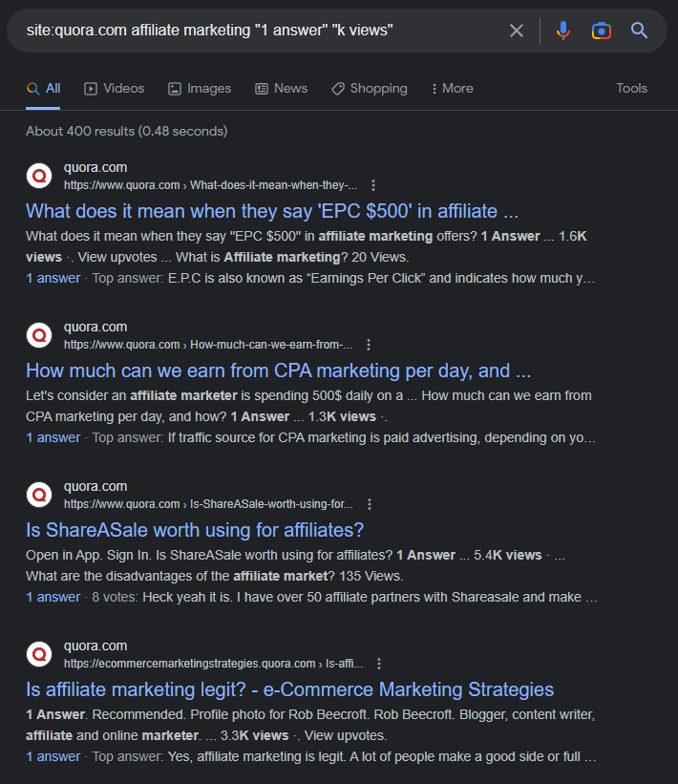
Task: Open three-dot menu for EPC $500 result
Action: 373,185
